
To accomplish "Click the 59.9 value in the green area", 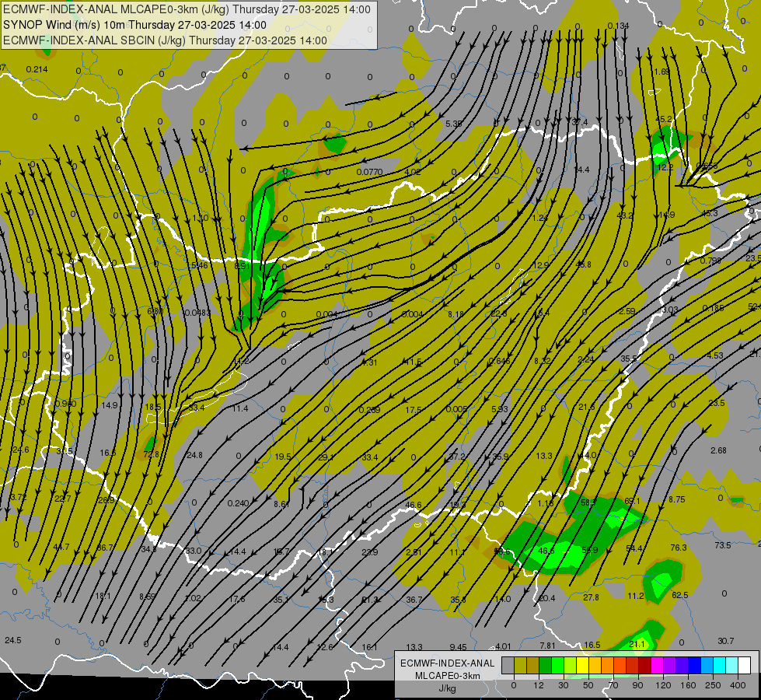I will pyautogui.click(x=590, y=551).
